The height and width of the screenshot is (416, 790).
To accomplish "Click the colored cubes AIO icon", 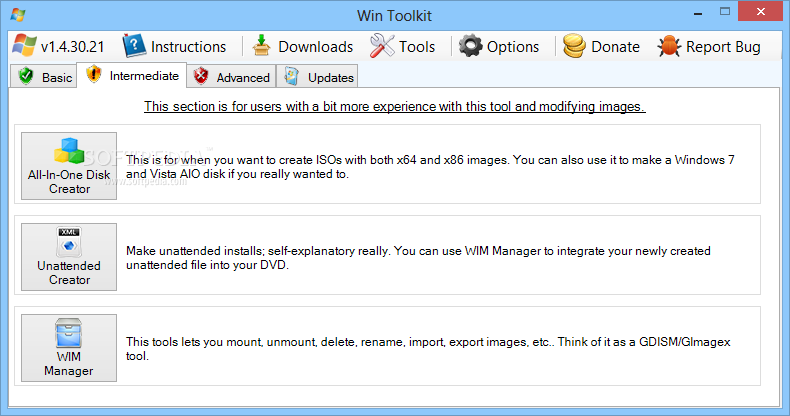I will point(69,151).
